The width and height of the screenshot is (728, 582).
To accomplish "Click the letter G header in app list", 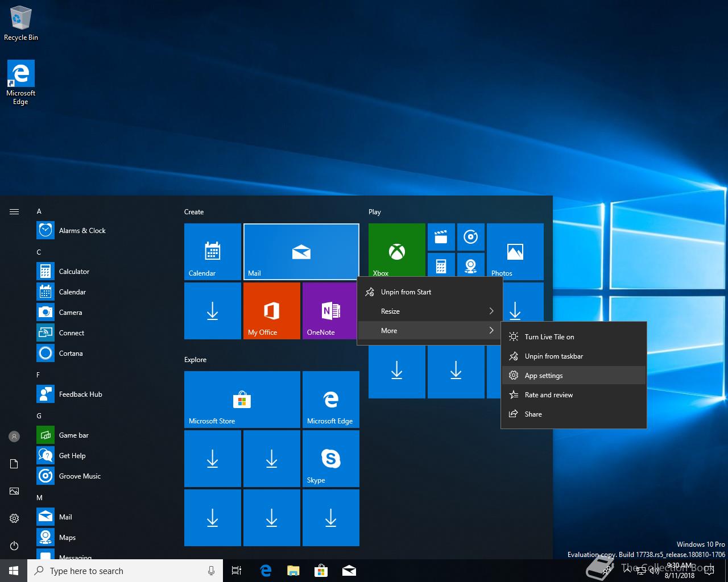I will point(39,415).
